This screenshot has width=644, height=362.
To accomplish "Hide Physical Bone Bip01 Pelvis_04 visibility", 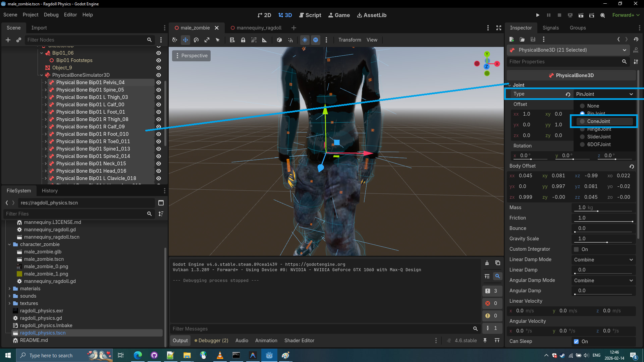I will 159,82.
